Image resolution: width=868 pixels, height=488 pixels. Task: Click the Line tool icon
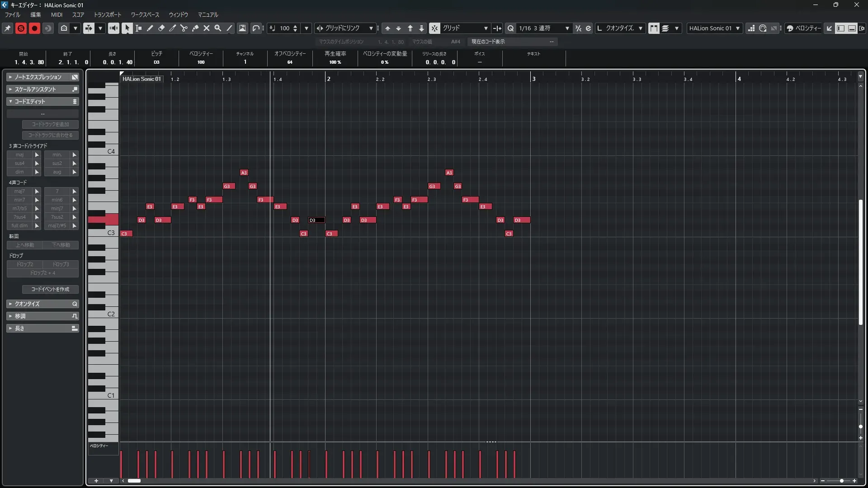point(229,28)
